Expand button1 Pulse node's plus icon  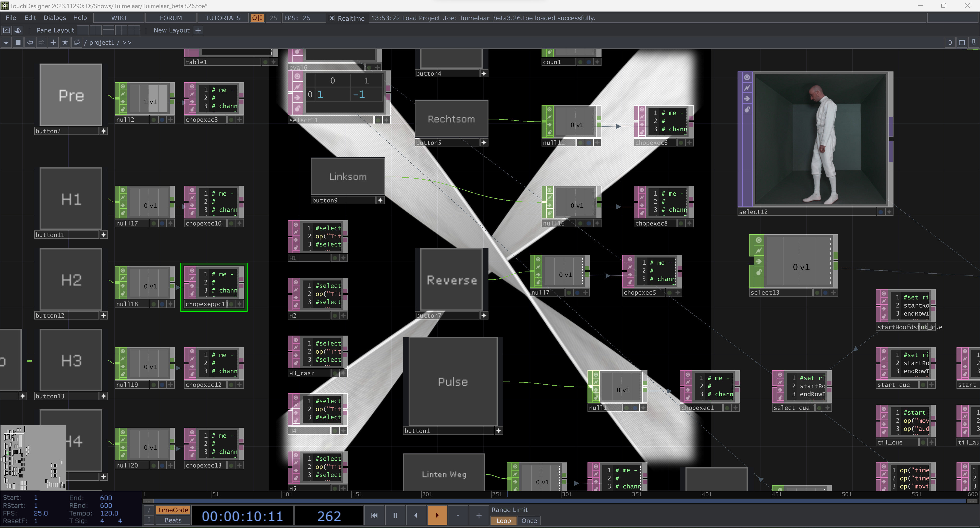[498, 431]
